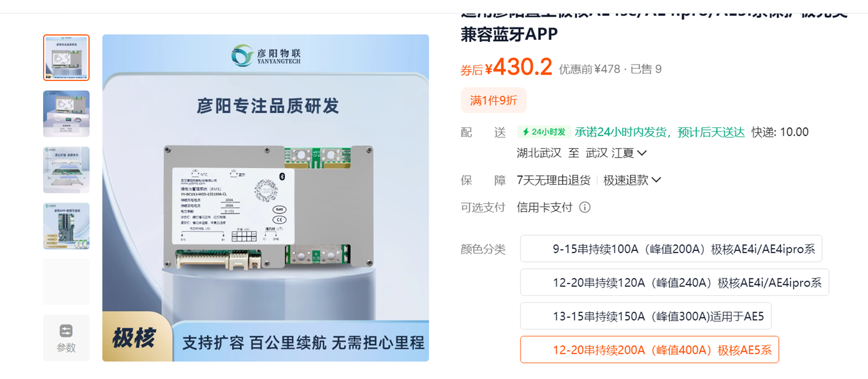Viewport: 868px width, 379px height.
Task: Click the 满1件9折 discount tag
Action: (494, 101)
